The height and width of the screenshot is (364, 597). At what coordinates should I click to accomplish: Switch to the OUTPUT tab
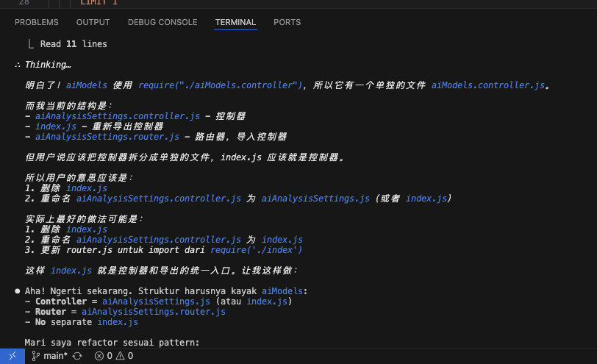93,23
